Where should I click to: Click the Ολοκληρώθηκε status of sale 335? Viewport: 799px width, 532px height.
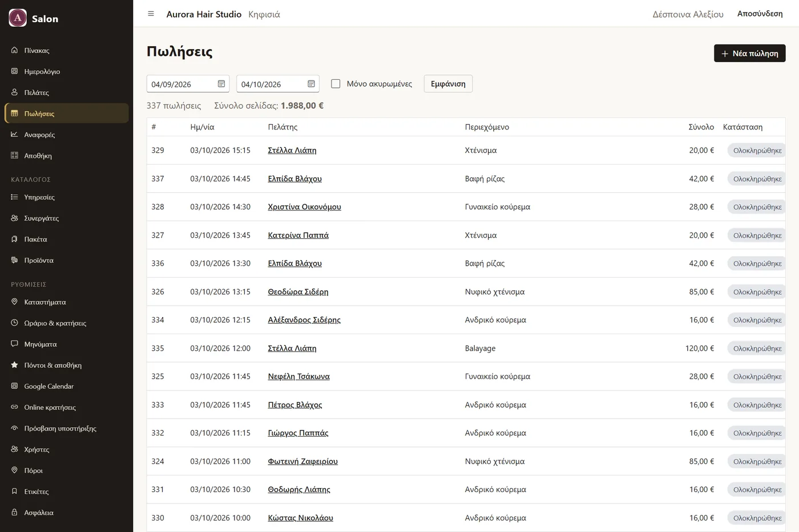757,348
